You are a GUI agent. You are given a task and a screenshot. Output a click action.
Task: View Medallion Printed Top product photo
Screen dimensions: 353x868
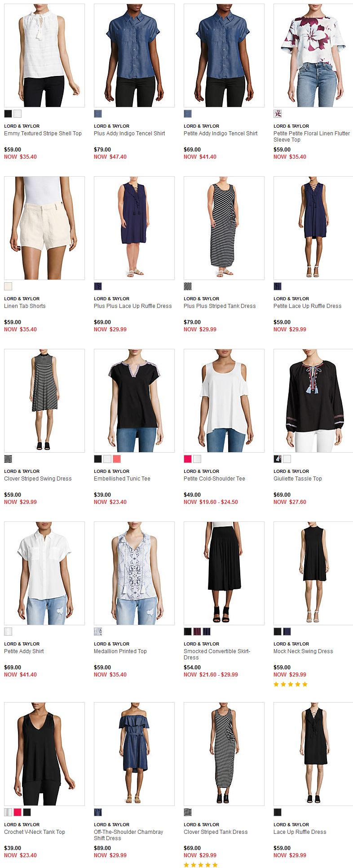tap(134, 573)
